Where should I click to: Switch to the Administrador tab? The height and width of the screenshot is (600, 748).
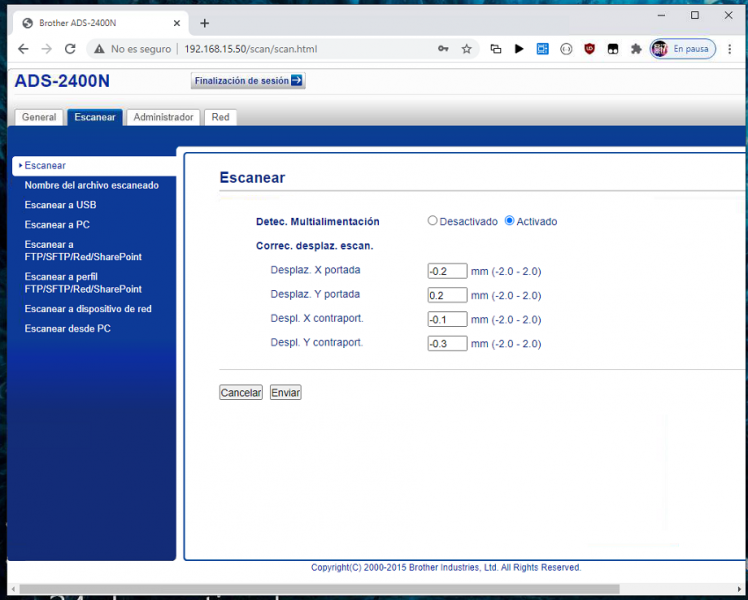(163, 117)
